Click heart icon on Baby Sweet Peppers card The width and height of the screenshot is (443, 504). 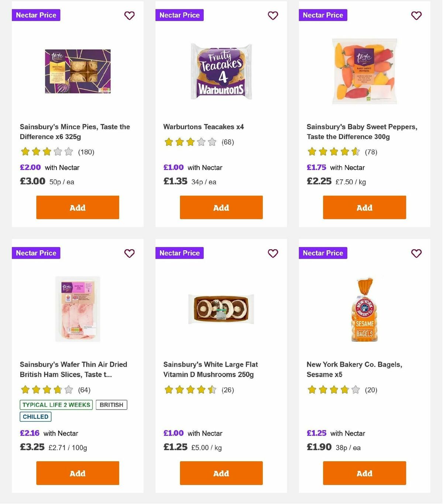416,15
